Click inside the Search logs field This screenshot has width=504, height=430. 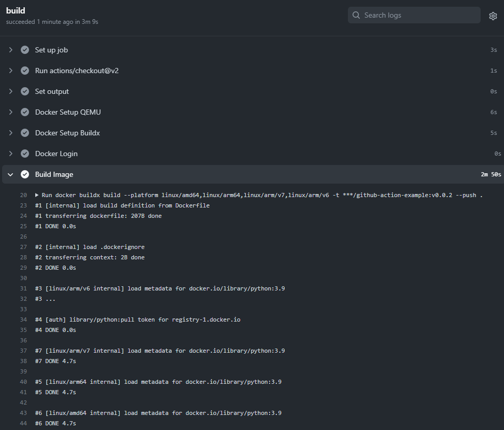coord(414,15)
